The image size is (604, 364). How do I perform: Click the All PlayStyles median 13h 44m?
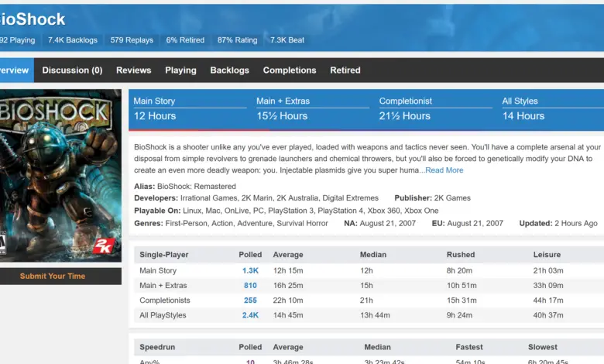pyautogui.click(x=376, y=315)
